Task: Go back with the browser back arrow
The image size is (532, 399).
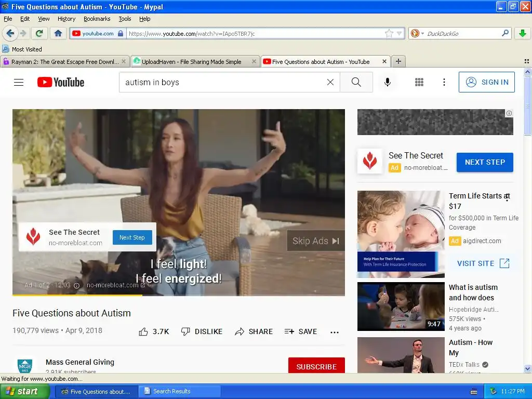Action: [10, 33]
